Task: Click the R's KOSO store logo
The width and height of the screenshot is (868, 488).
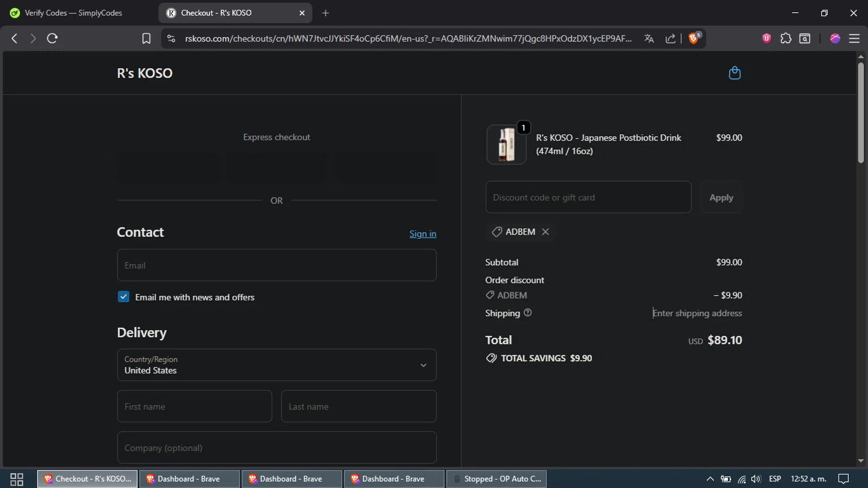Action: (x=145, y=73)
